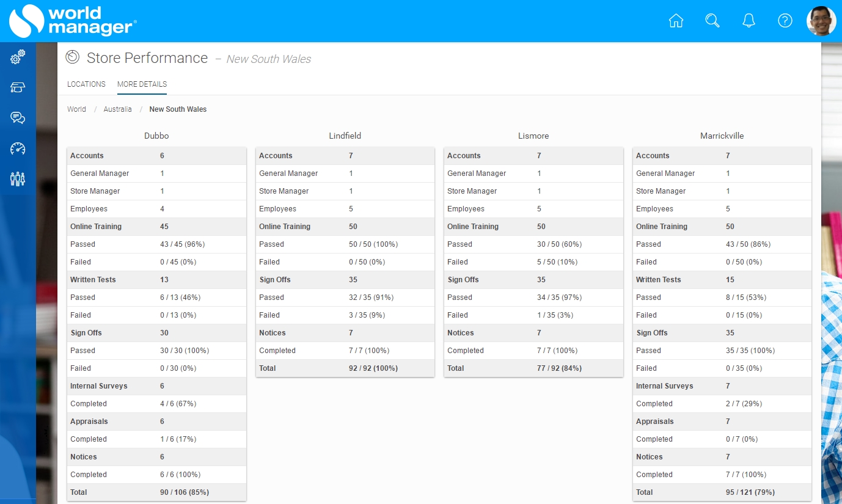Click Dubbo total 90 / 106 (85%)
The width and height of the screenshot is (842, 504).
tap(185, 492)
